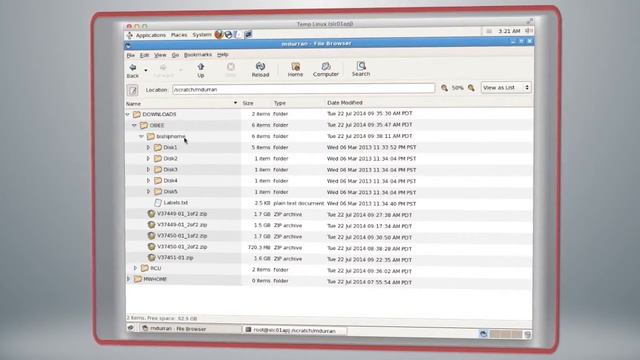Select the OBIEE folder row
This screenshot has height=360, width=640.
(x=329, y=125)
